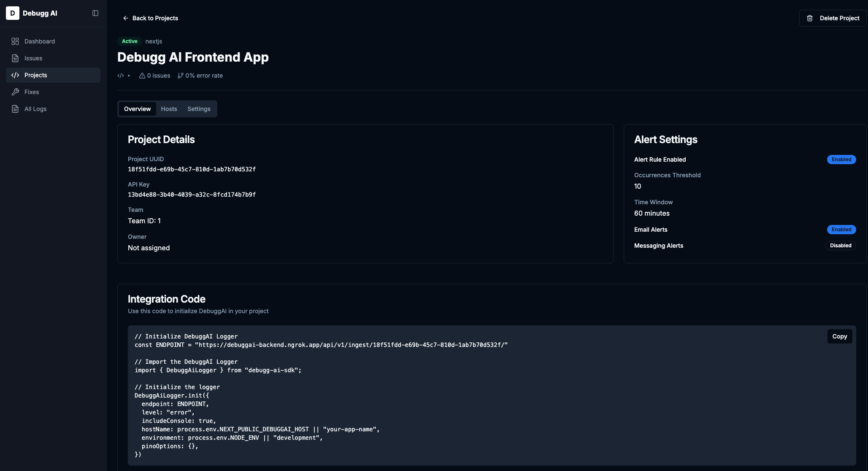868x471 pixels.
Task: Click the Project UUID value
Action: click(x=192, y=169)
